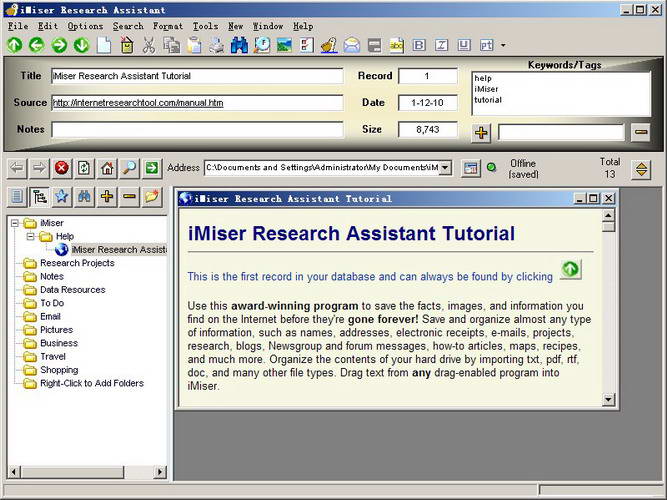The image size is (667, 500).
Task: Select the To Do folder
Action: [x=52, y=303]
